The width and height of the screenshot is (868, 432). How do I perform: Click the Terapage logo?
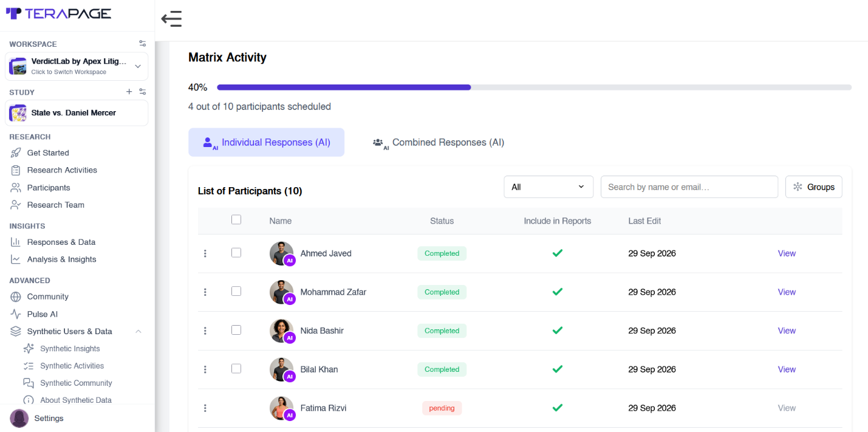tap(58, 13)
